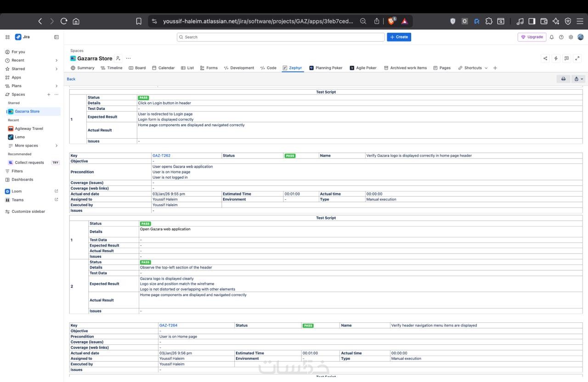Image resolution: width=588 pixels, height=382 pixels.
Task: Add a tab with the plus icon
Action: 495,68
